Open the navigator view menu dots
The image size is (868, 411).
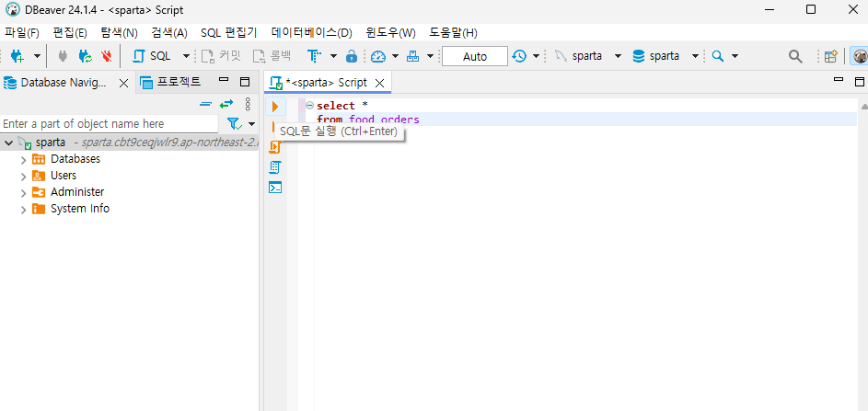pyautogui.click(x=248, y=104)
